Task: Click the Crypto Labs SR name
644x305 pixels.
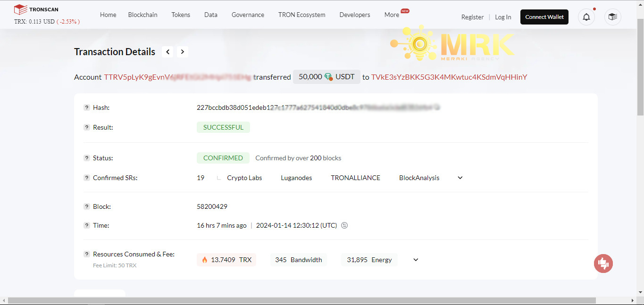Action: (244, 178)
